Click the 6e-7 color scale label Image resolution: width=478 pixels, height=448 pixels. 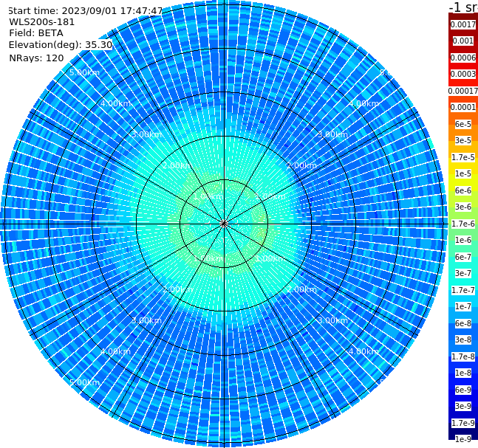(463, 257)
